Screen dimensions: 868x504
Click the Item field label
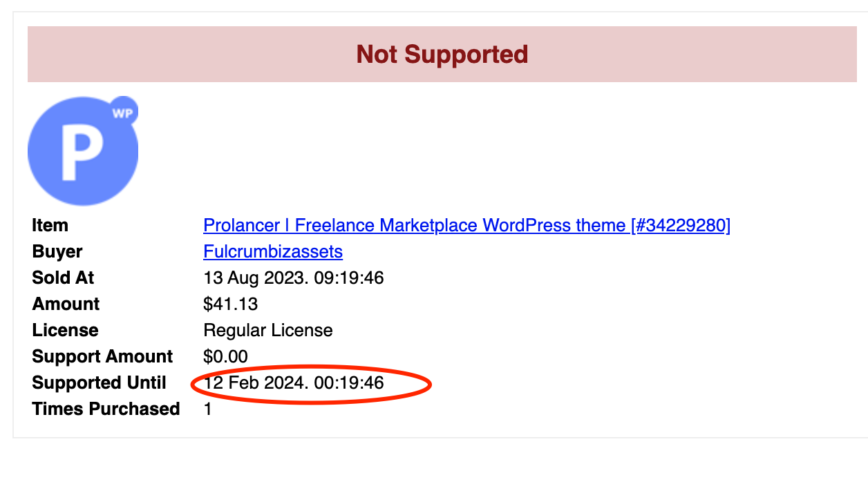tap(50, 225)
